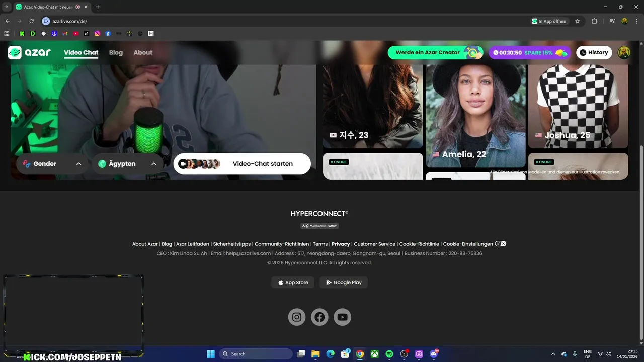The image size is (644, 362).
Task: Open the Instagram bookmark in bookmarks bar
Action: pyautogui.click(x=97, y=34)
